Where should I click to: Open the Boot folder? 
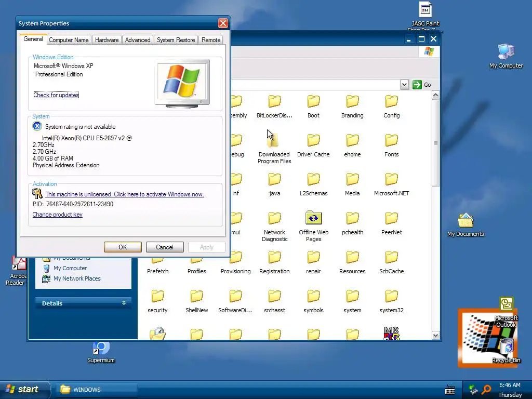313,107
